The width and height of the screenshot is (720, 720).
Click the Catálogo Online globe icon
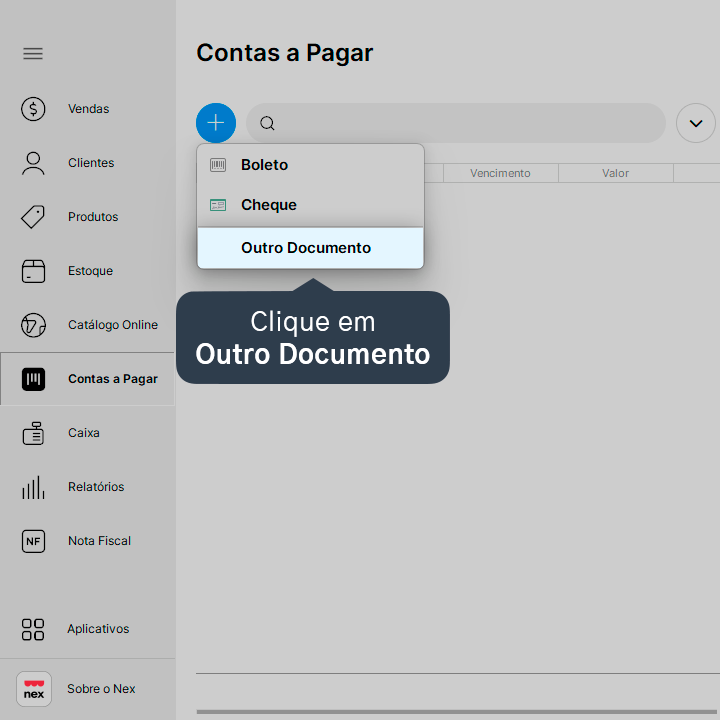point(33,325)
